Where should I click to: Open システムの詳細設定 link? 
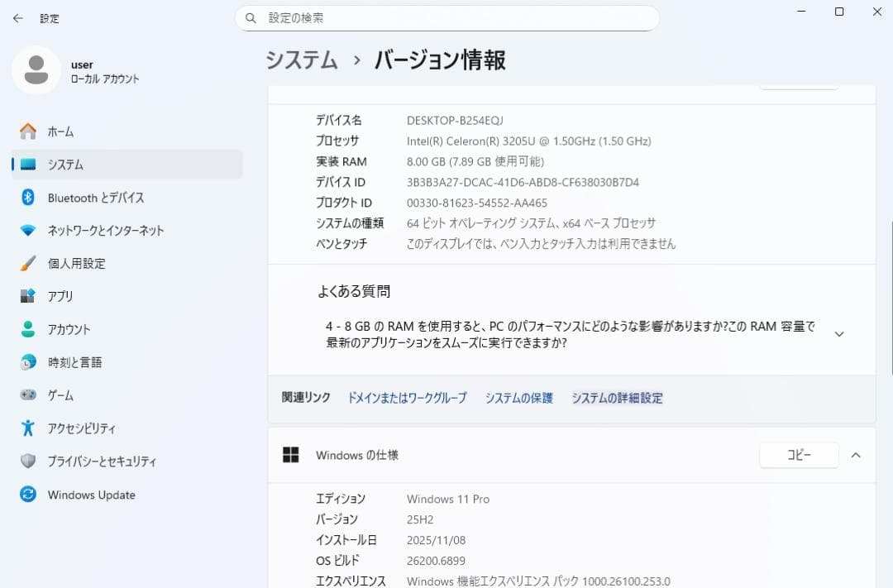click(618, 398)
